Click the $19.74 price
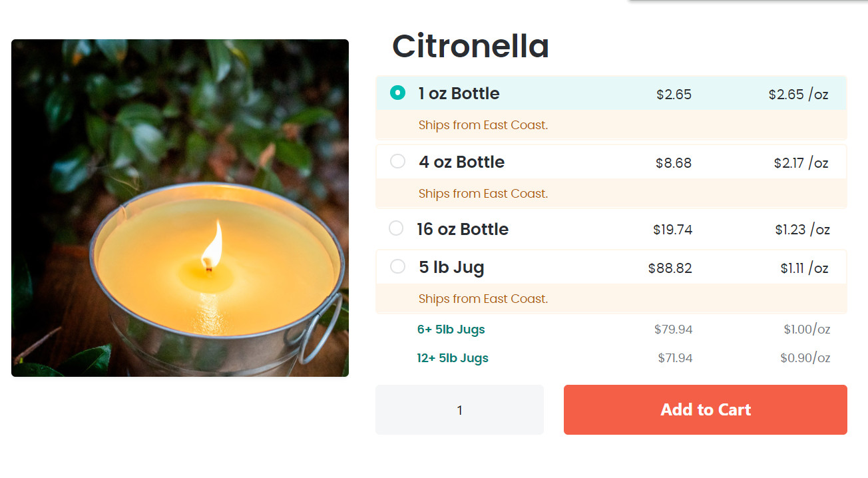The width and height of the screenshot is (868, 478). 672,230
